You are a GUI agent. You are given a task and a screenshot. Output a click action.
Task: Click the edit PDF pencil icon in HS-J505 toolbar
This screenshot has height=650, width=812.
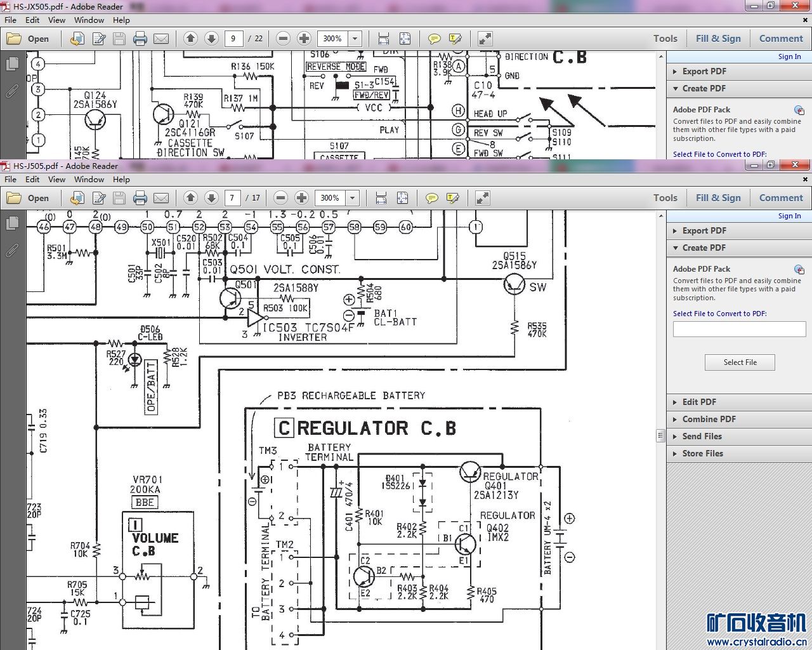pyautogui.click(x=99, y=198)
